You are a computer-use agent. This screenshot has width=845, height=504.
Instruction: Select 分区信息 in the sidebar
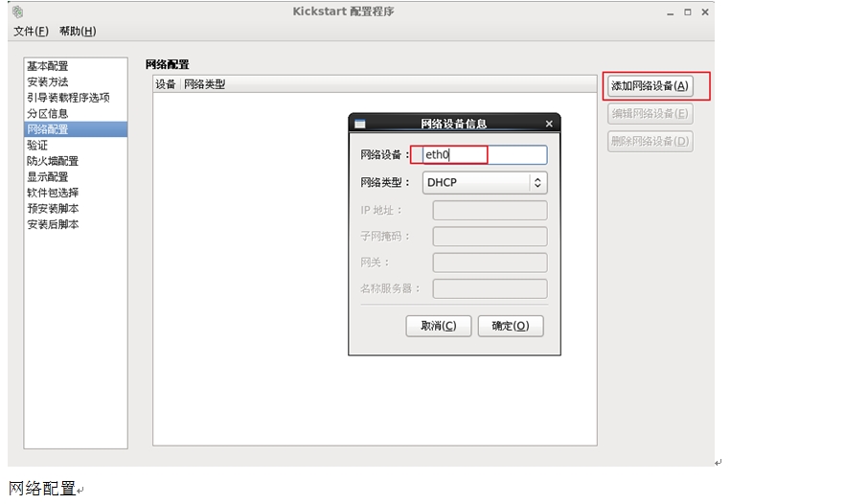pyautogui.click(x=76, y=114)
